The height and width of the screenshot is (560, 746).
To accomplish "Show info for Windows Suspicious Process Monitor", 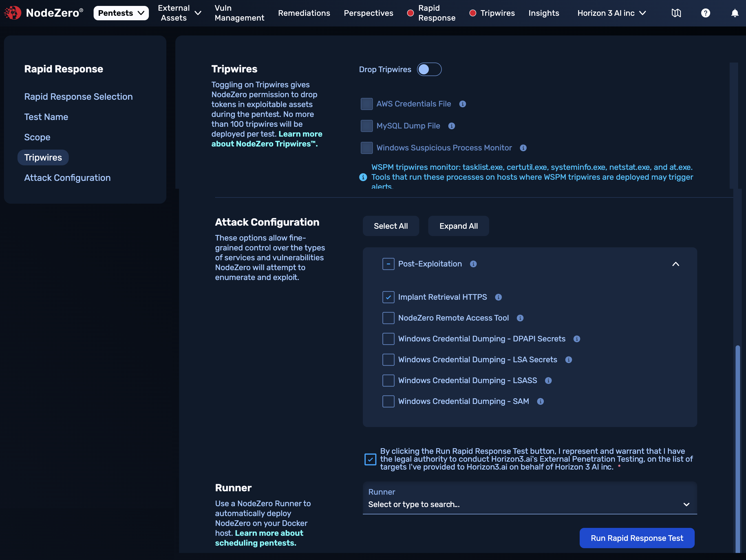I will click(x=523, y=148).
